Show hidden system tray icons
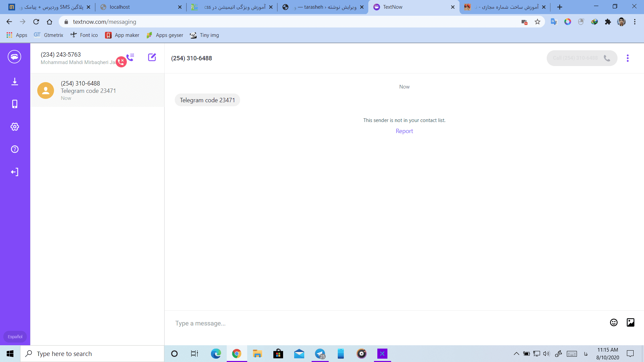 click(516, 354)
